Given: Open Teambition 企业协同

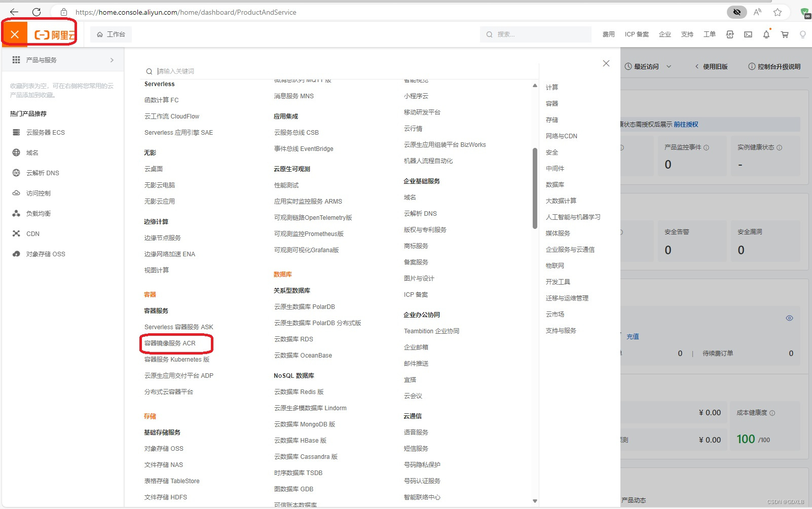Looking at the screenshot, I should [431, 331].
